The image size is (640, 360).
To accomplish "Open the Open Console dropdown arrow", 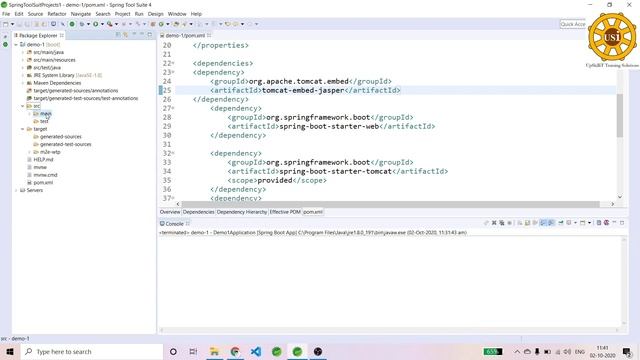I will (x=589, y=223).
